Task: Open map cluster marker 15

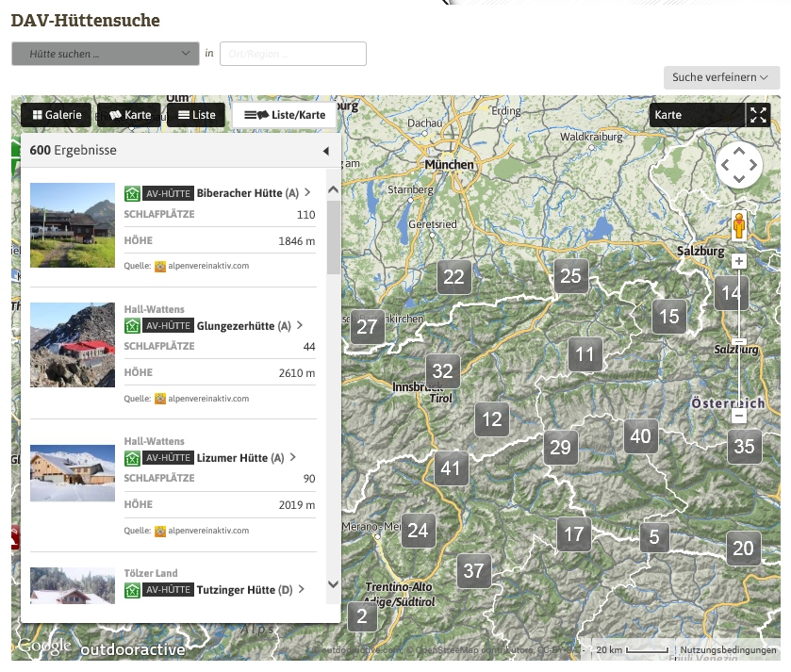Action: click(669, 317)
